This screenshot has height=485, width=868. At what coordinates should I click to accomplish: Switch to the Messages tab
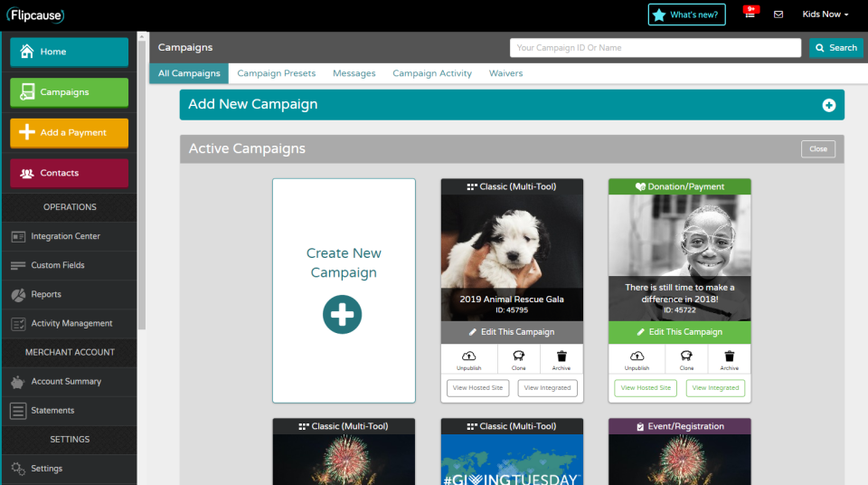click(354, 73)
